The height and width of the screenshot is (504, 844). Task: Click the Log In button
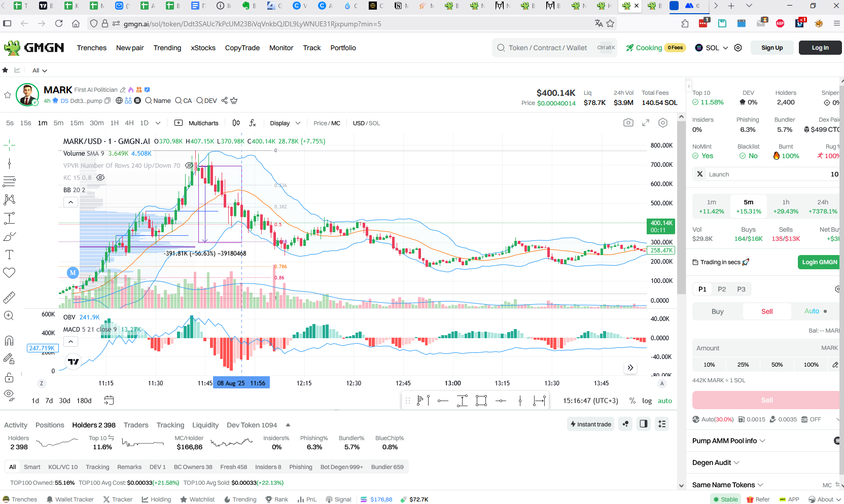[x=820, y=48]
